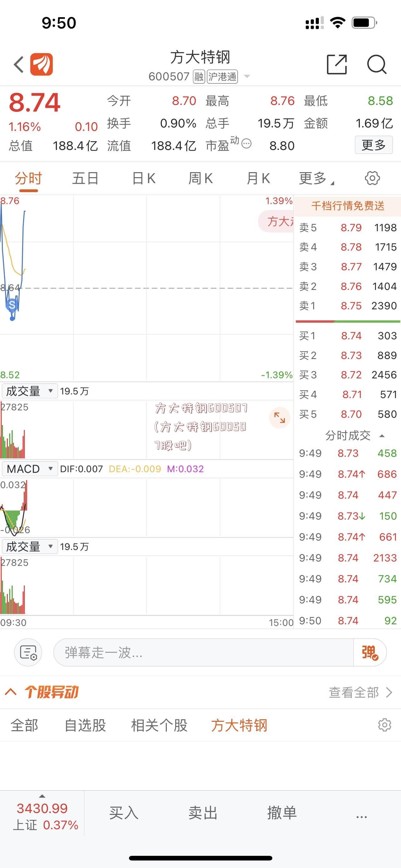Tap the Wi-Fi status bar icon
Screen dimensions: 401x868
(x=338, y=22)
